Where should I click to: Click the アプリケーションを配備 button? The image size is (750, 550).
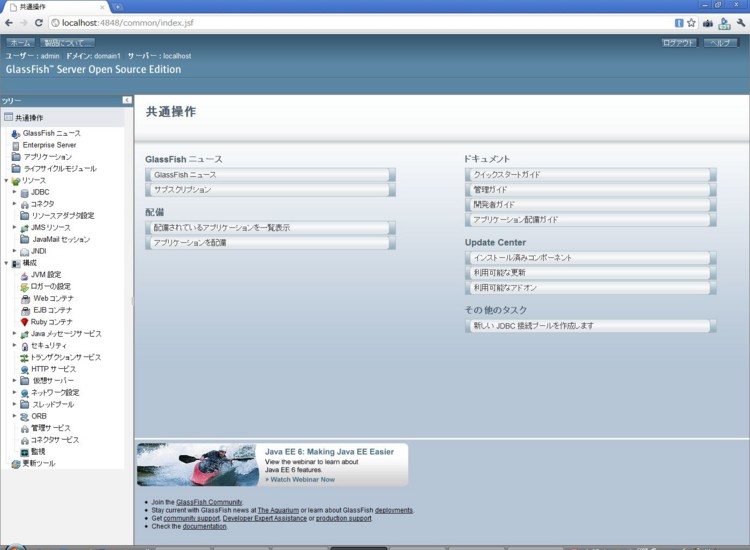coord(270,243)
